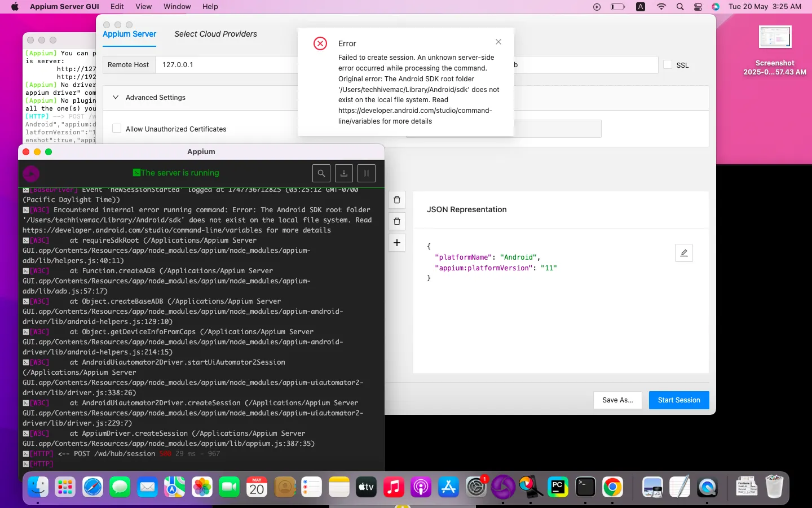Screen dimensions: 812x508
Task: Add a new capability row with plus
Action: [x=397, y=243]
